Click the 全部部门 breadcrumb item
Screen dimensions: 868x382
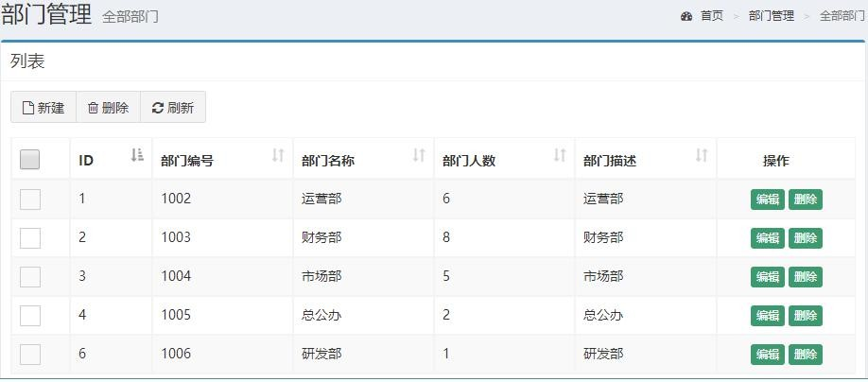(x=842, y=16)
